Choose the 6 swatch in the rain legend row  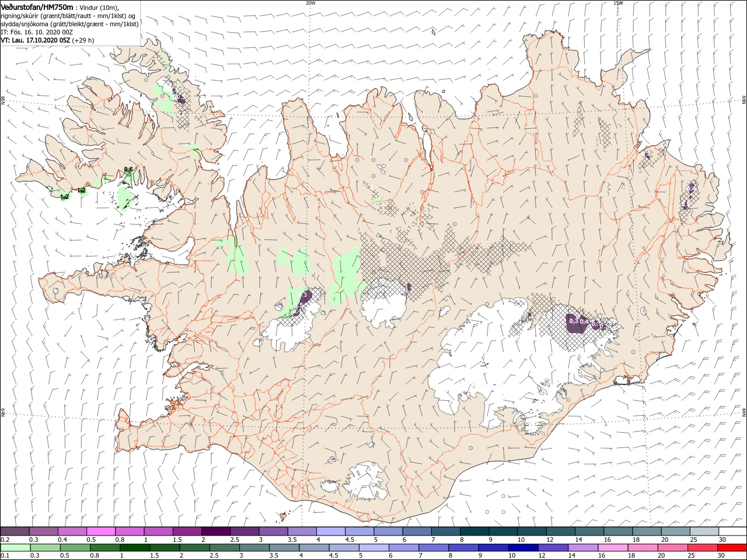404,548
